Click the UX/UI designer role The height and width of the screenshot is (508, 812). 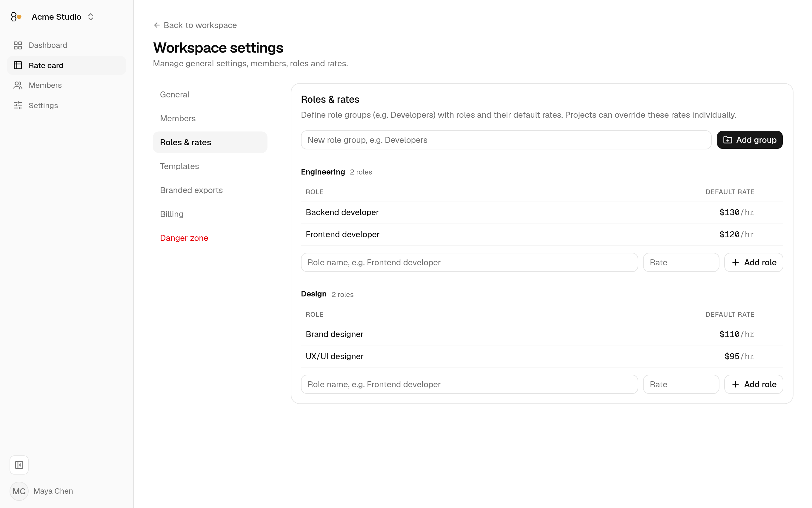click(x=334, y=356)
